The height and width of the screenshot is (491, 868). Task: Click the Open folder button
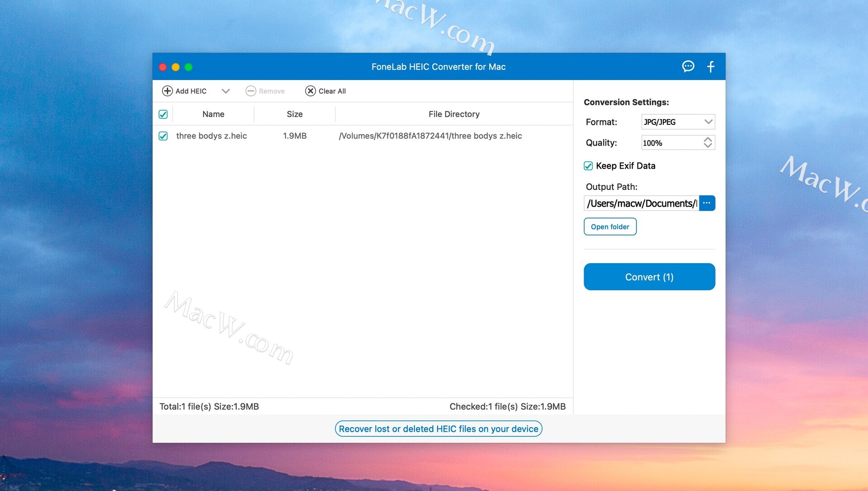pyautogui.click(x=610, y=227)
